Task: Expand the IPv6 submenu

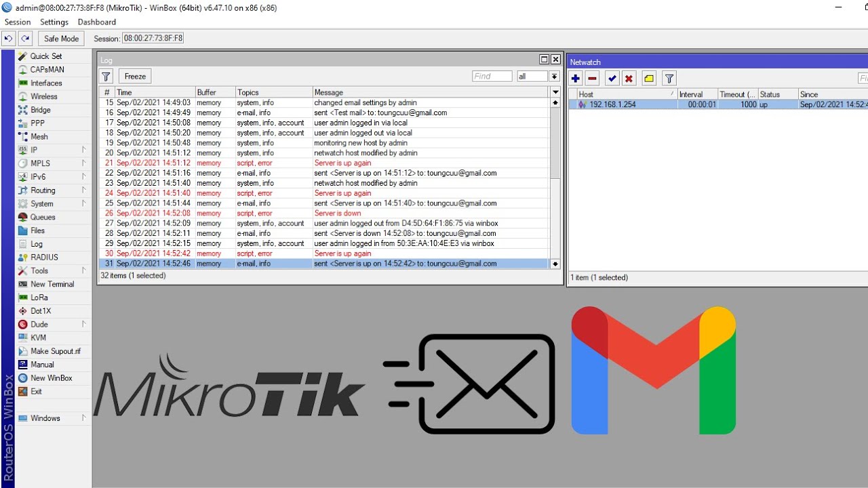Action: [x=53, y=177]
